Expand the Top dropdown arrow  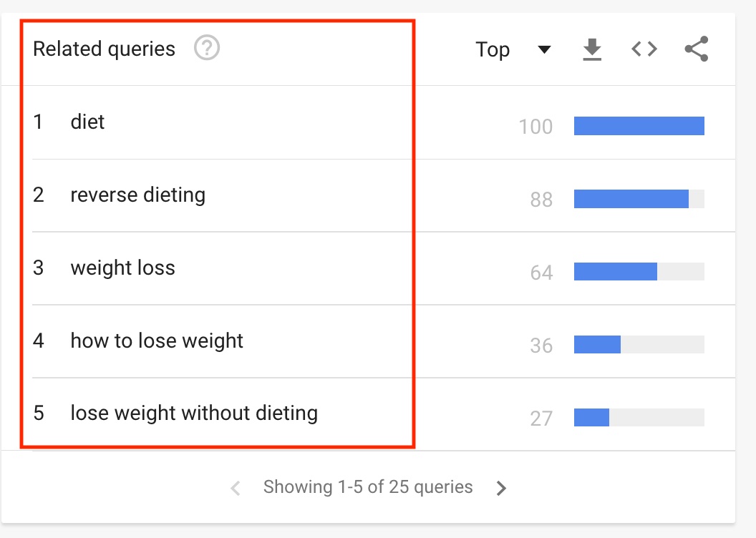point(544,49)
